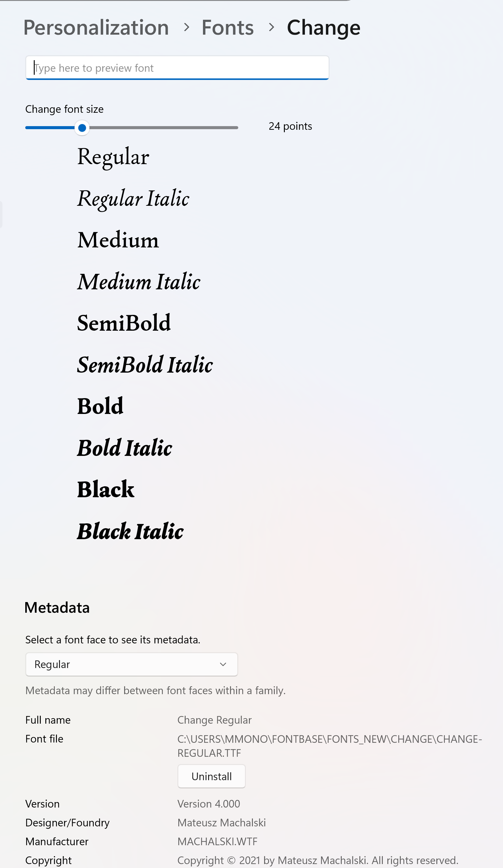Viewport: 503px width, 868px height.
Task: Click the '24 points' size label
Action: tap(290, 126)
